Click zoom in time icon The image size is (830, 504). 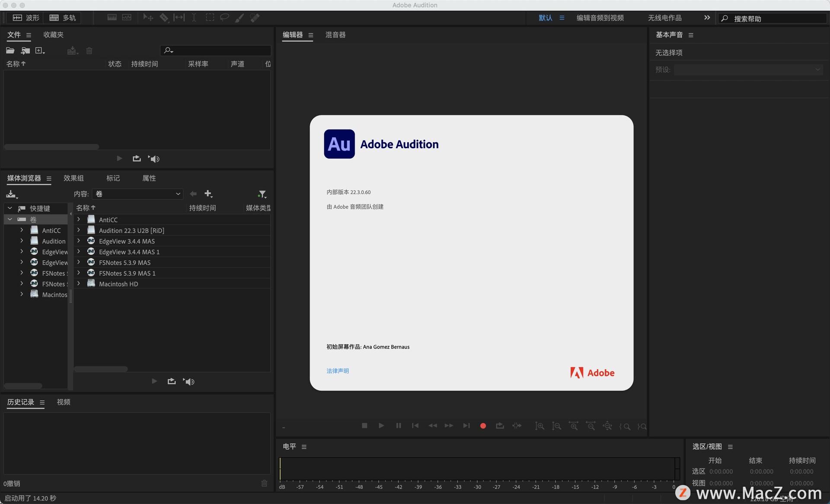pyautogui.click(x=573, y=426)
